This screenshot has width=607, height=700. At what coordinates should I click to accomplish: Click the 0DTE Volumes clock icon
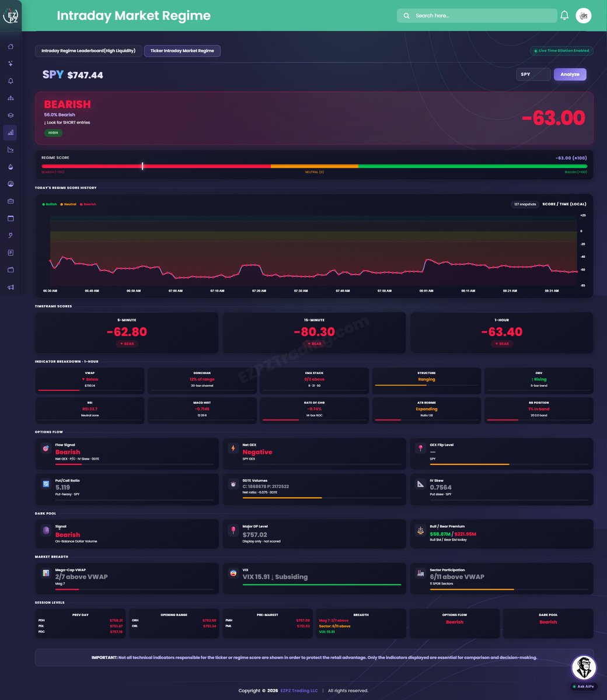coord(233,484)
